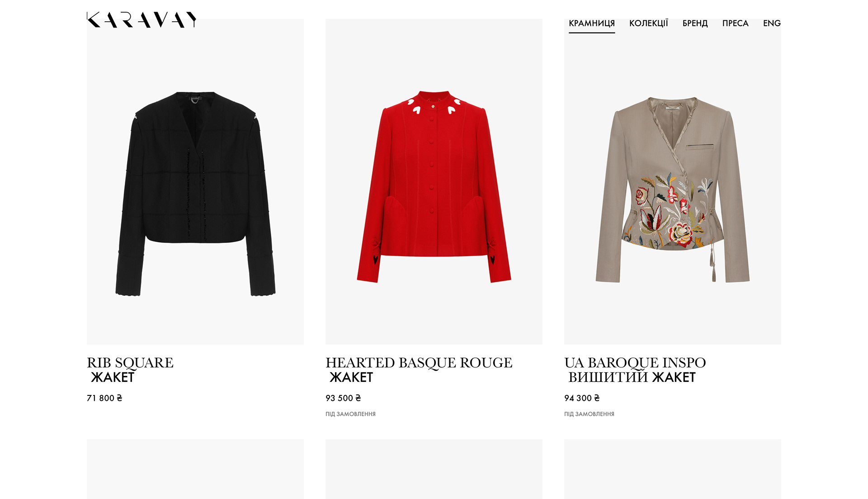868x499 pixels.
Task: Click the RIB SQUARE ЖАКЕТ title
Action: pyautogui.click(x=130, y=370)
